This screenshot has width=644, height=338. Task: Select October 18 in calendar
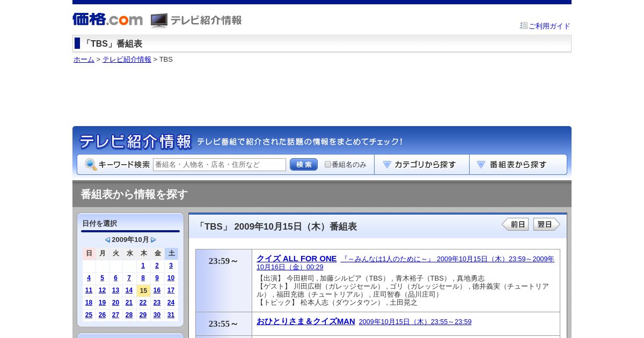click(89, 303)
